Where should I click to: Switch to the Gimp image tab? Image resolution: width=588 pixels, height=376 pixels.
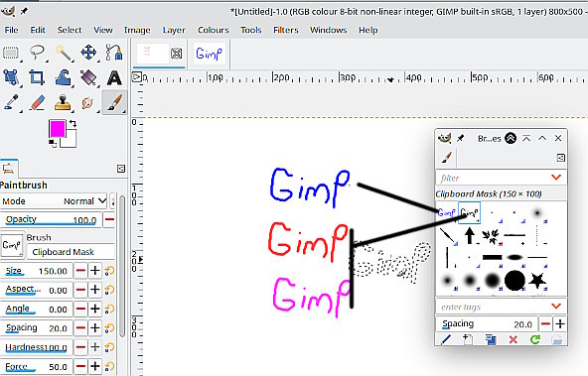tap(209, 55)
